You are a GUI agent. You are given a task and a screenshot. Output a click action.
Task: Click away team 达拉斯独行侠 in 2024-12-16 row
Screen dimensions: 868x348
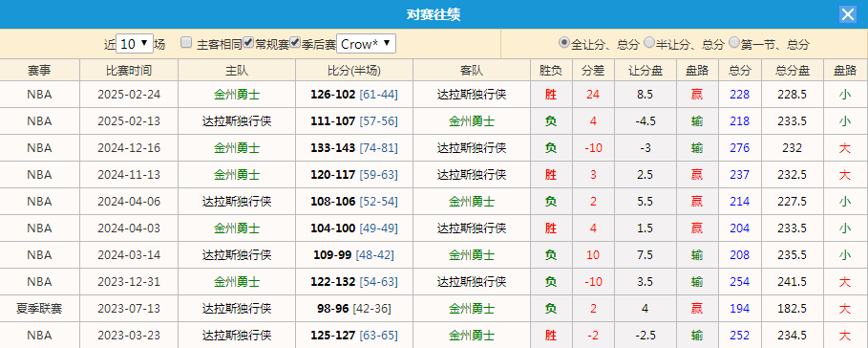(472, 148)
